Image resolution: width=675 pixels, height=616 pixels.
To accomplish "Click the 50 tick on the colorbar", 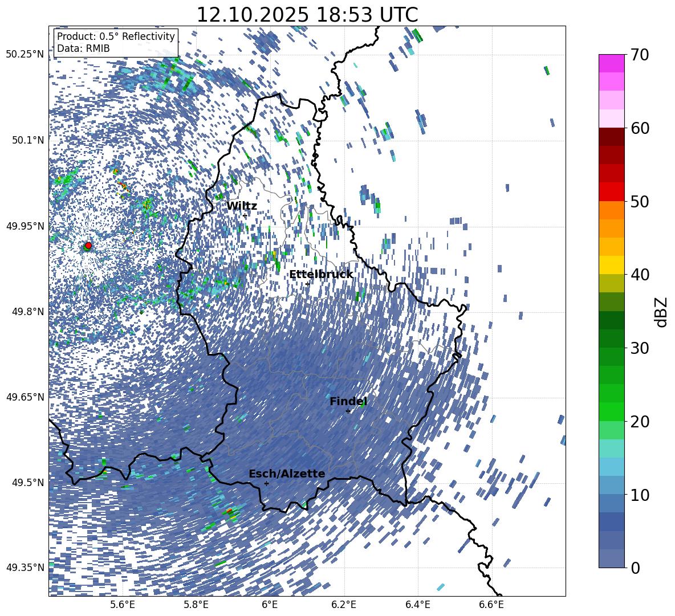I will [640, 202].
